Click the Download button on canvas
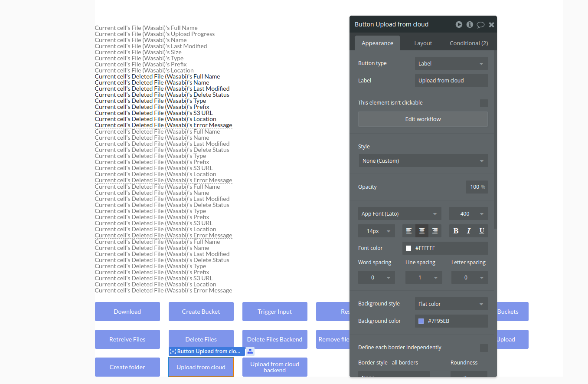588x384 pixels. click(x=127, y=312)
